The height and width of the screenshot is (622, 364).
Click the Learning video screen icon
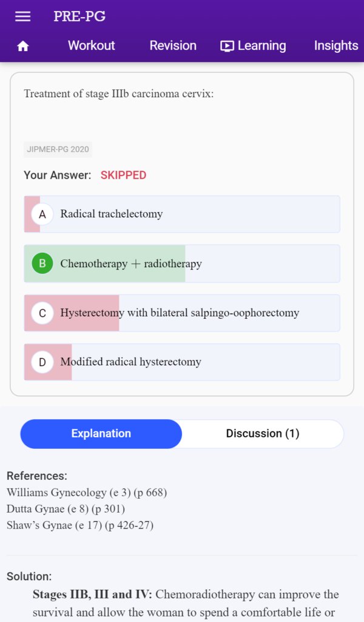227,46
